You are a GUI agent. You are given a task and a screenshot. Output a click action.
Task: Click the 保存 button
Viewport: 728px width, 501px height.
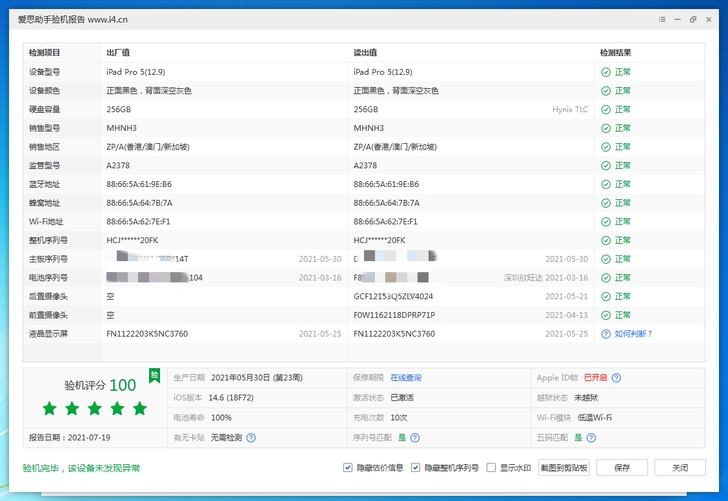pyautogui.click(x=622, y=468)
